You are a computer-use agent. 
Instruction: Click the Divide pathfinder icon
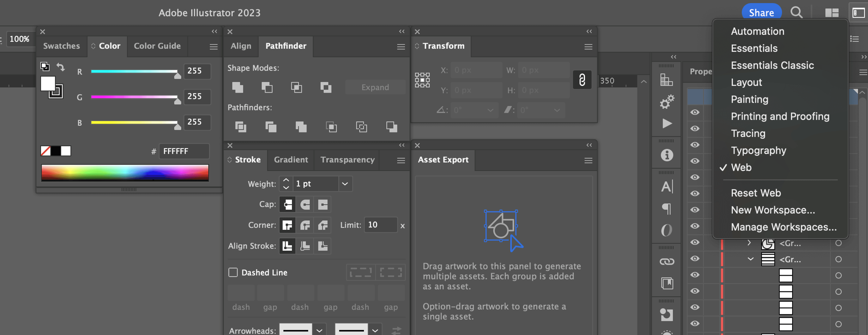coord(241,127)
